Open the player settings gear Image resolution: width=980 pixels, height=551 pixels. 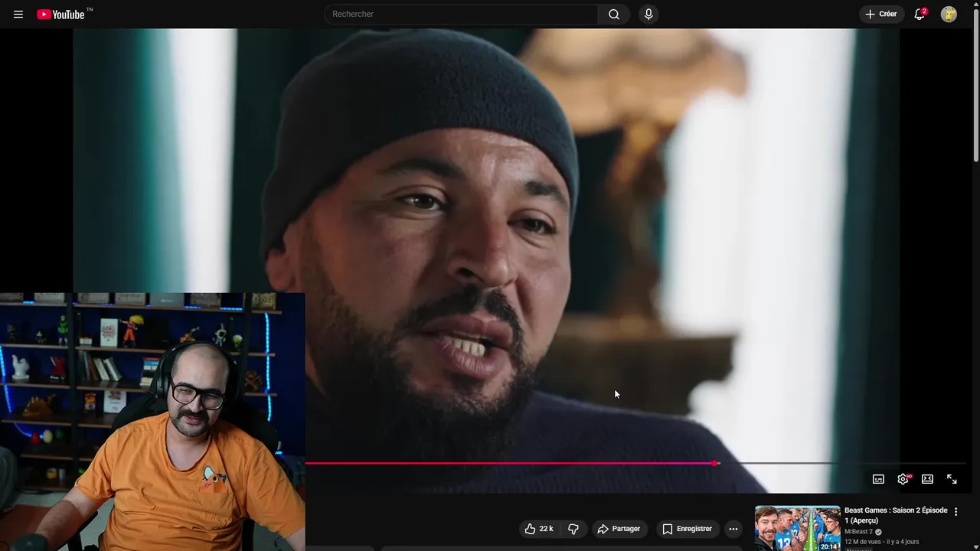[x=903, y=479]
